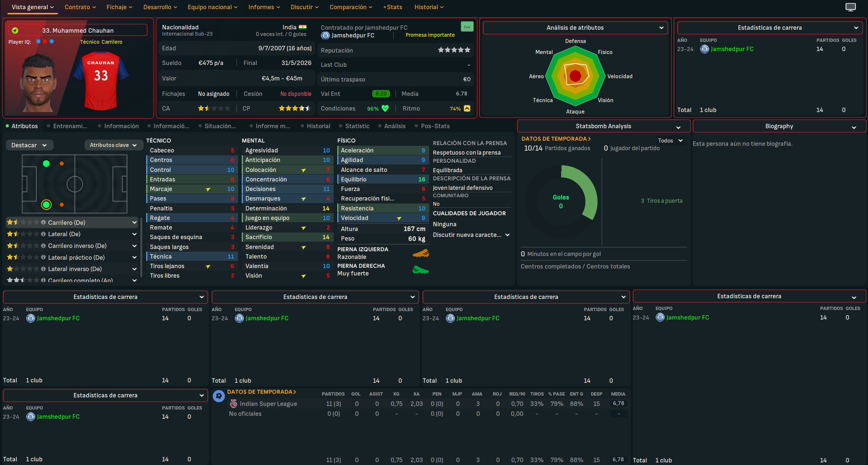Open the Biography panel dropdown
The width and height of the screenshot is (868, 465).
779,126
